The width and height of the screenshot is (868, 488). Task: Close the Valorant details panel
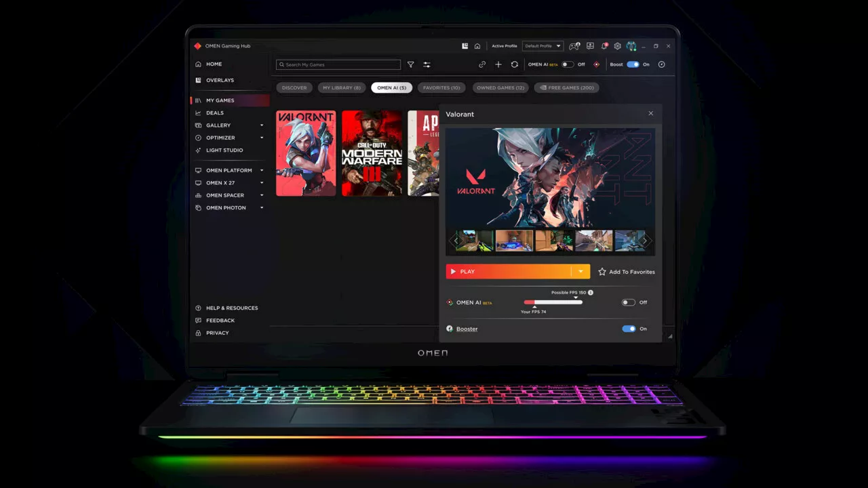pos(651,114)
